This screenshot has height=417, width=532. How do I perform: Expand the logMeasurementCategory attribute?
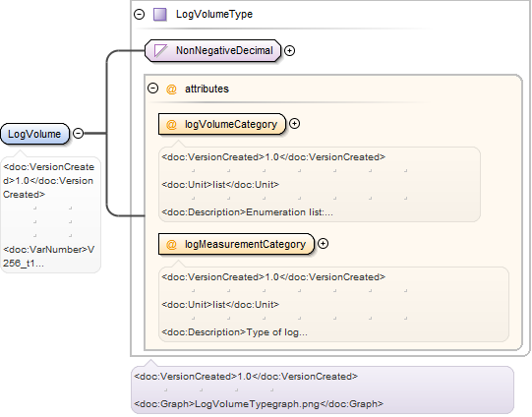tap(323, 244)
